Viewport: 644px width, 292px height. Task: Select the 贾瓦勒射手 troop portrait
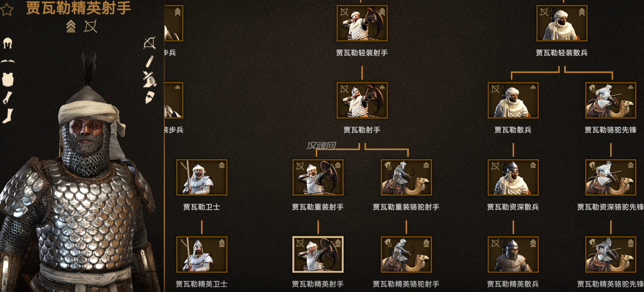click(x=362, y=100)
